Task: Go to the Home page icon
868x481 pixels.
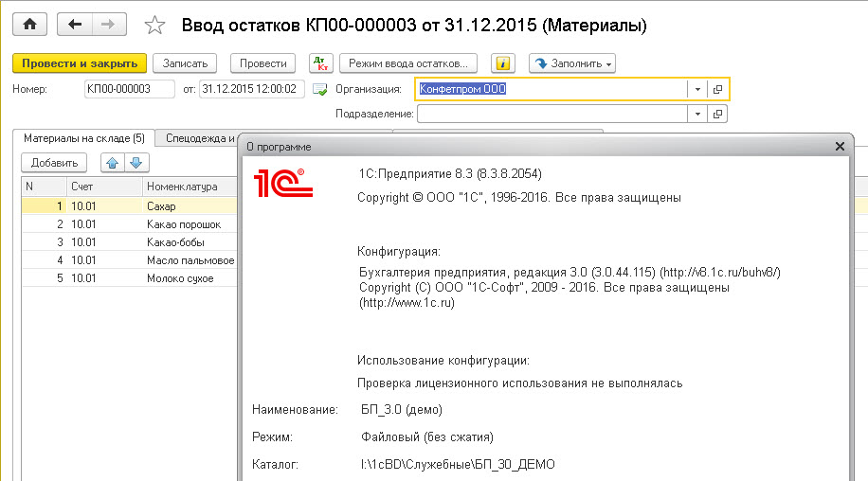Action: point(30,25)
